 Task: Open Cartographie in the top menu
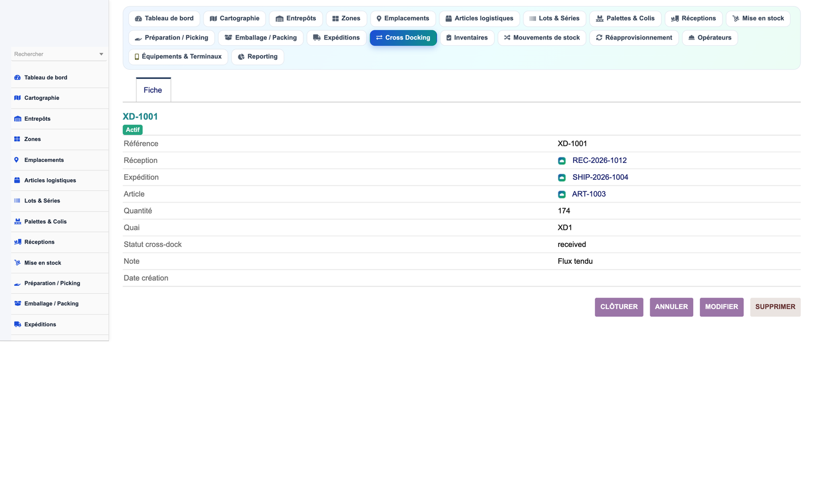pos(235,19)
